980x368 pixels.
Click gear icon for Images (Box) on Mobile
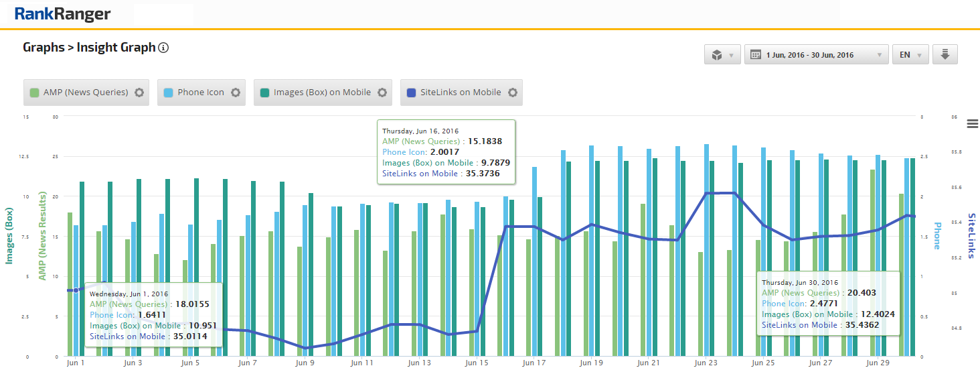[382, 93]
